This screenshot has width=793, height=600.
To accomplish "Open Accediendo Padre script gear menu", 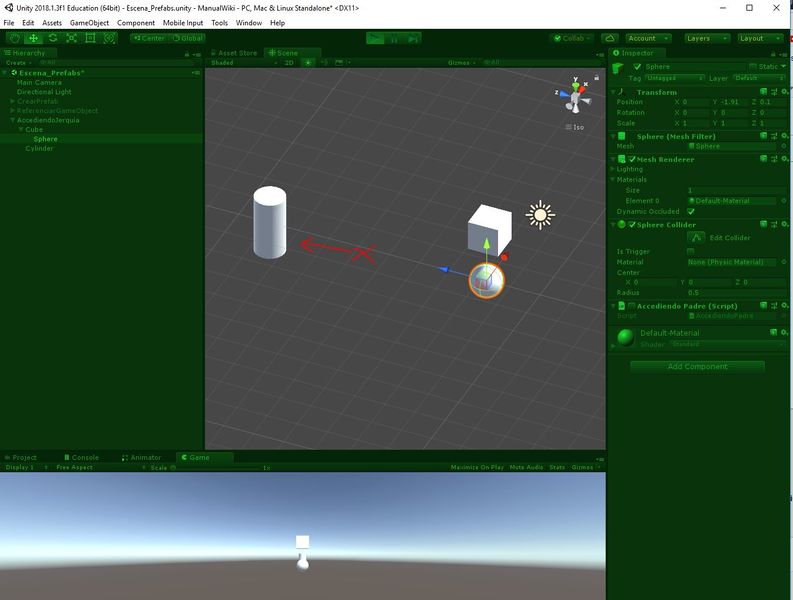I will tap(784, 306).
